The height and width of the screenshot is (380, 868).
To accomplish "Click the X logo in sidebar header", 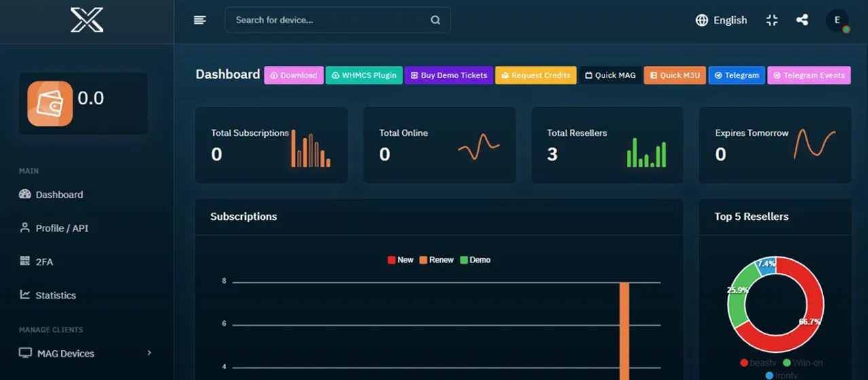I will [x=87, y=20].
